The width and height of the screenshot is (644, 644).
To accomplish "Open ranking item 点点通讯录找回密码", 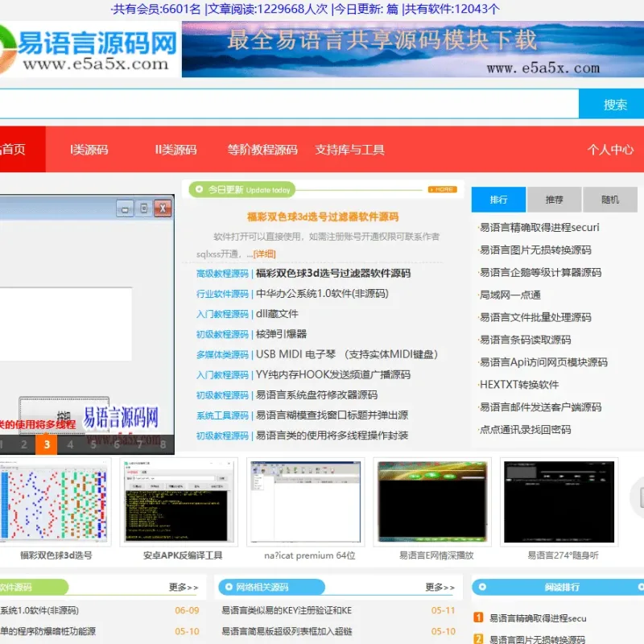I will click(526, 430).
